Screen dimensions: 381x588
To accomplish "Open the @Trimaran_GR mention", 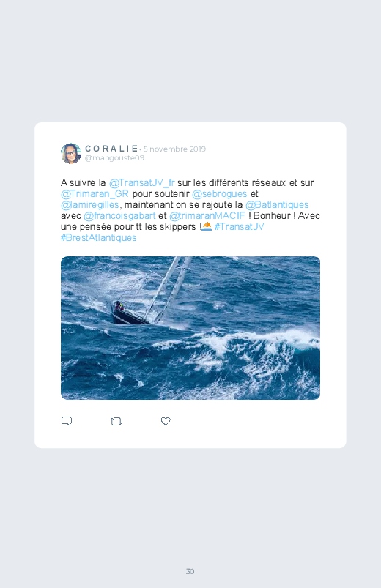I will click(x=95, y=194).
